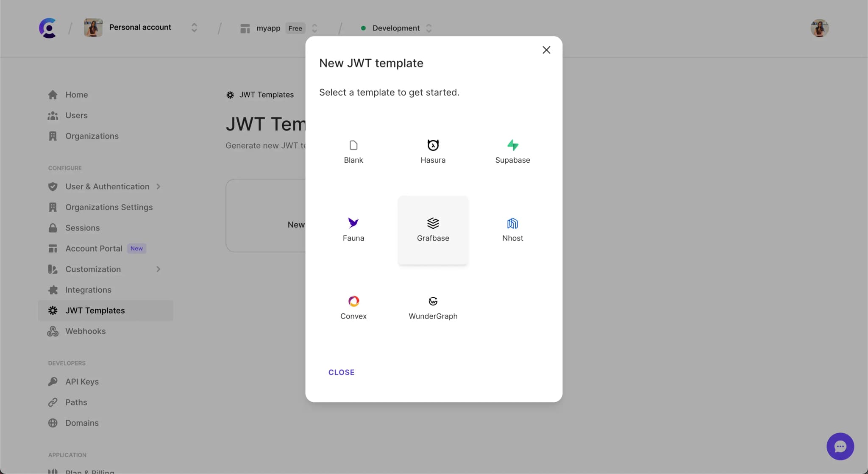Navigate to Integrations menu item

pos(88,290)
